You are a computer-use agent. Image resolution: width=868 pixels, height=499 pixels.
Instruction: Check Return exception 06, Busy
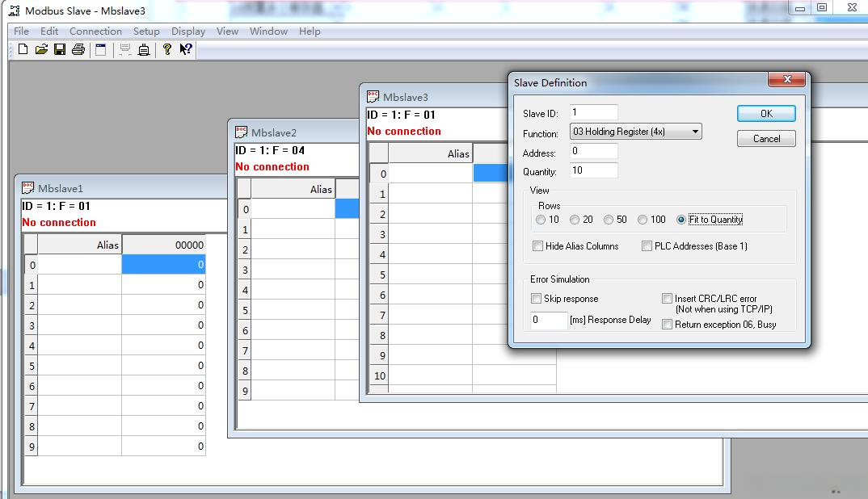[x=667, y=324]
